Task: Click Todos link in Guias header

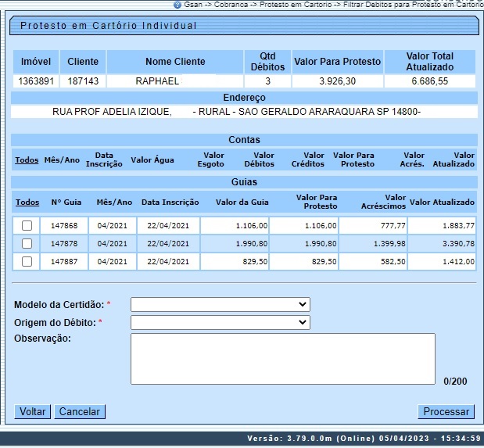Action: pyautogui.click(x=27, y=202)
